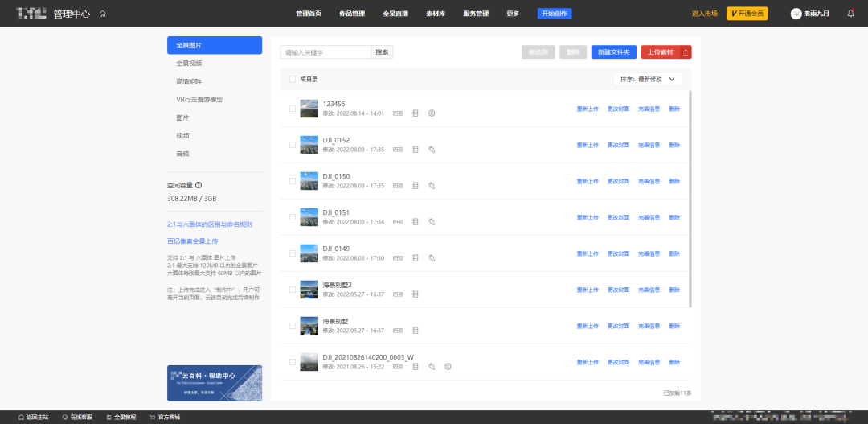Open 作品管理 in the top navigation

pos(352,14)
